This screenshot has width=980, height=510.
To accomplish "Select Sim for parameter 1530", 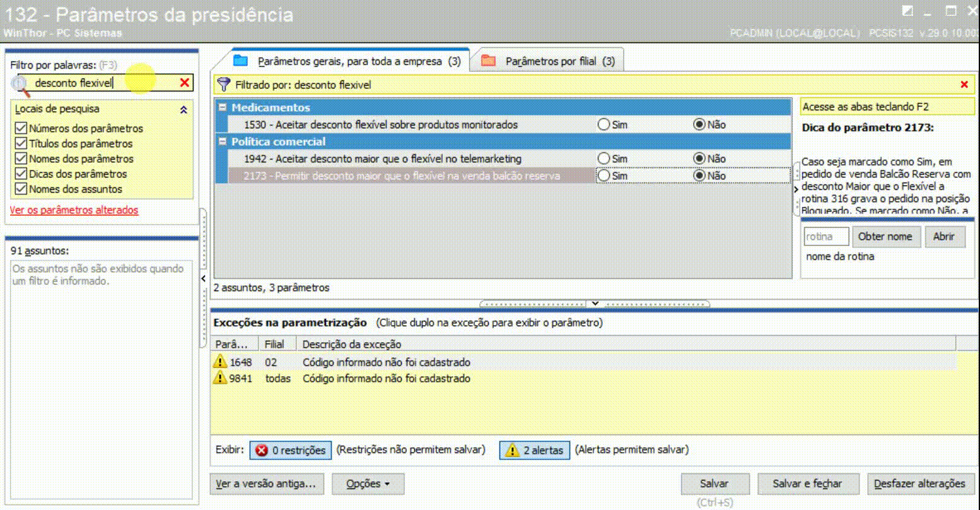I will click(x=604, y=124).
